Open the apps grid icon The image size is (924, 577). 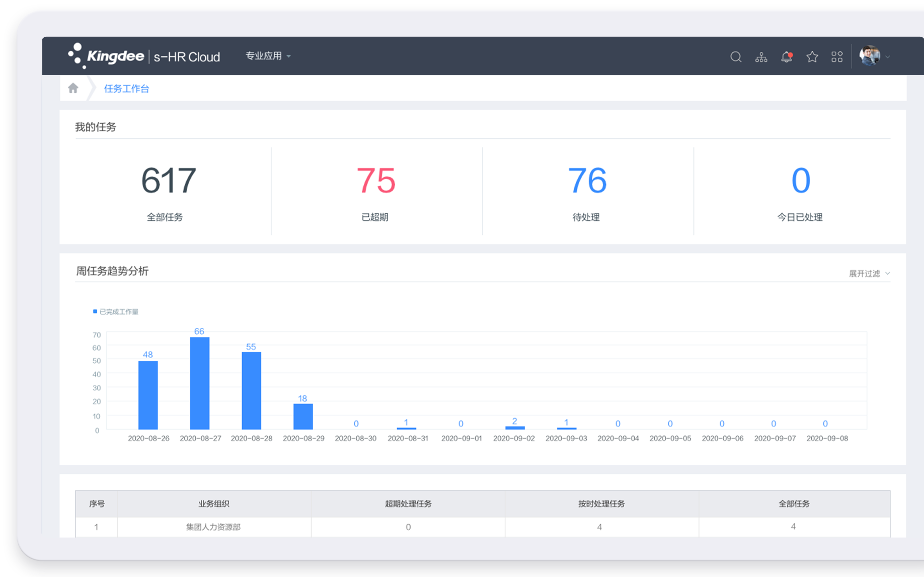(x=837, y=57)
